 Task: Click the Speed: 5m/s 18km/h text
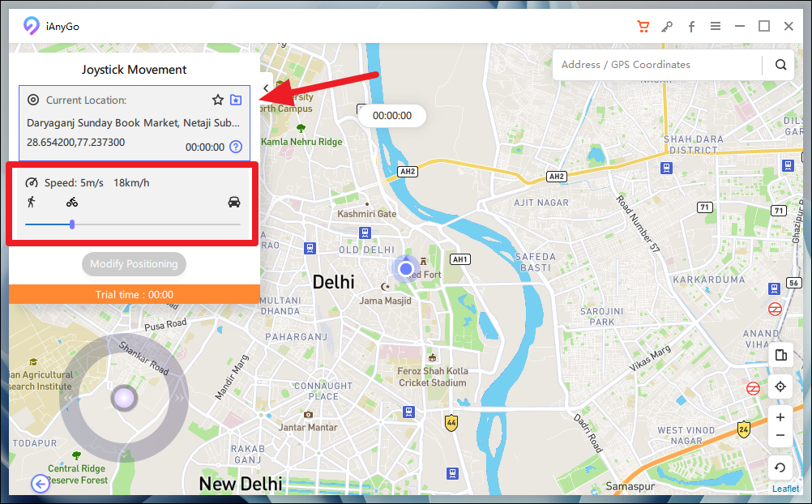pyautogui.click(x=96, y=183)
